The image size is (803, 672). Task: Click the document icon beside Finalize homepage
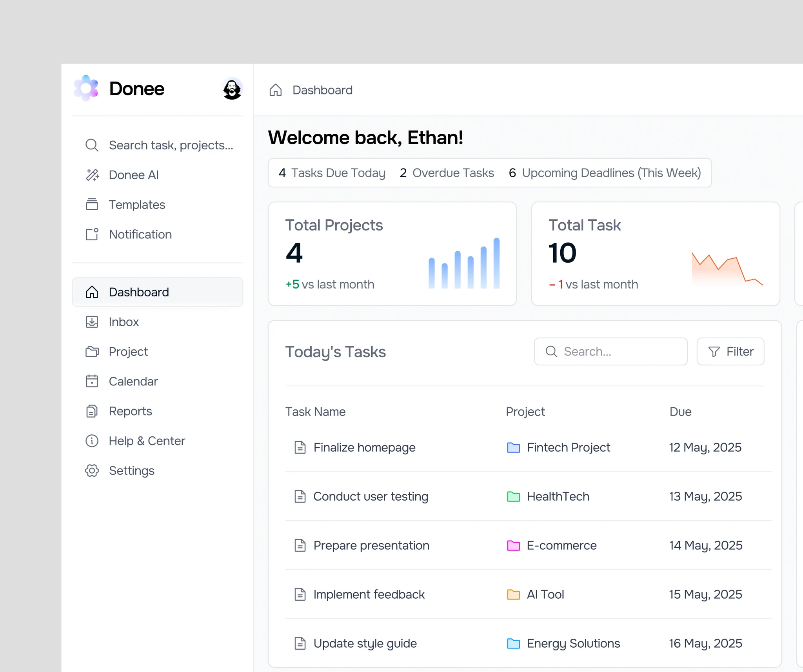pos(300,447)
